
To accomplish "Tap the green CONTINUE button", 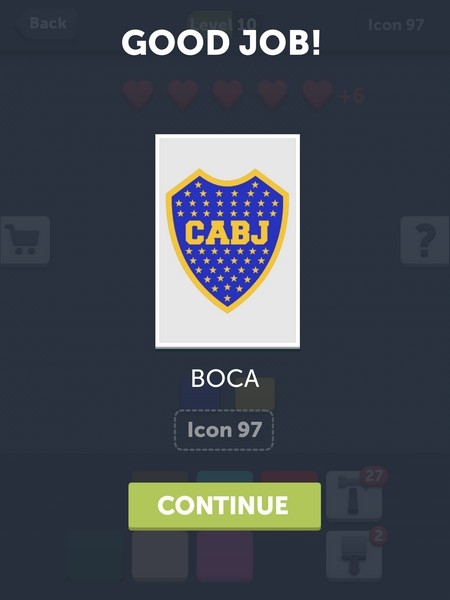I will (225, 506).
